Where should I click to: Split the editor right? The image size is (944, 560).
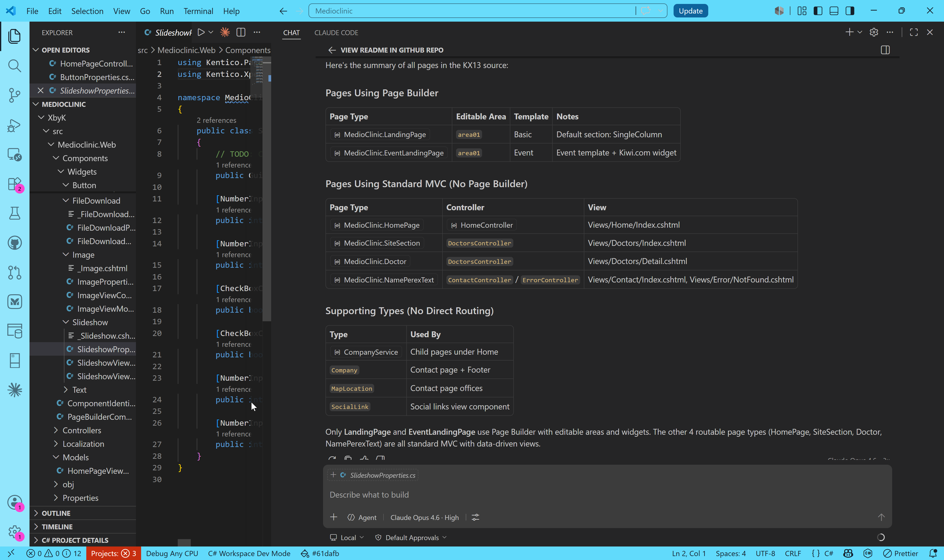pos(241,32)
